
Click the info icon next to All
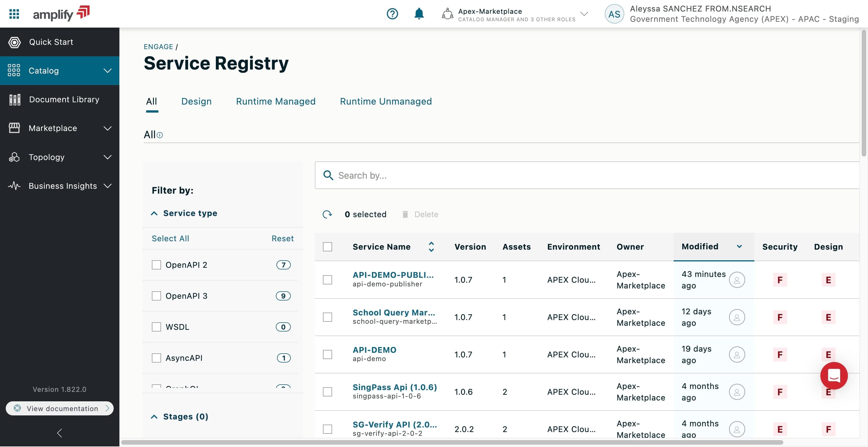pos(160,135)
